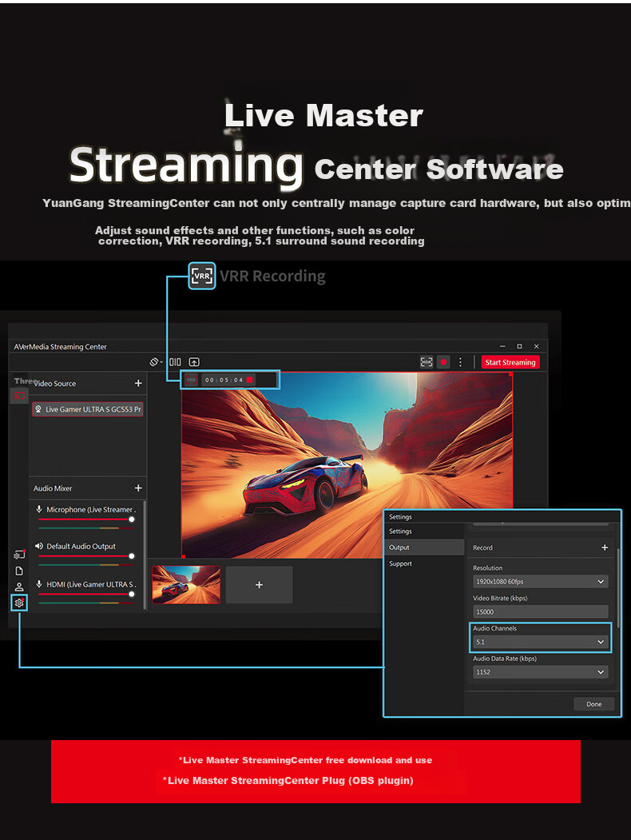Click the Audio Mixer panel heading
This screenshot has height=840, width=631.
pos(53,488)
